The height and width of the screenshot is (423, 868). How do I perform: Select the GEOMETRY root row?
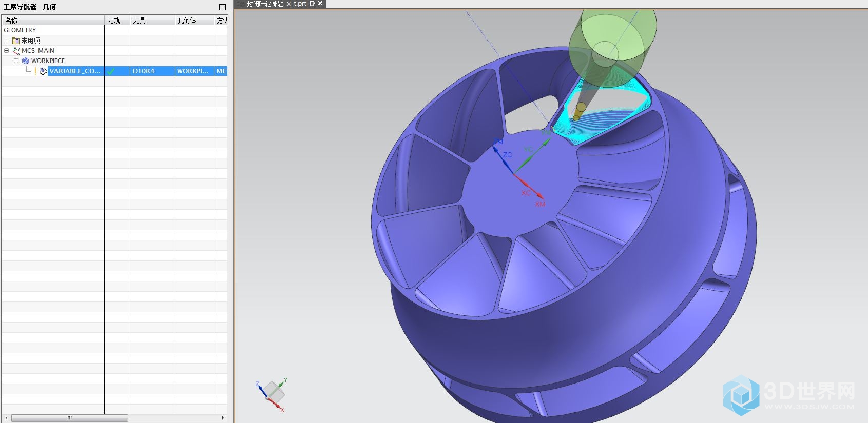click(114, 30)
